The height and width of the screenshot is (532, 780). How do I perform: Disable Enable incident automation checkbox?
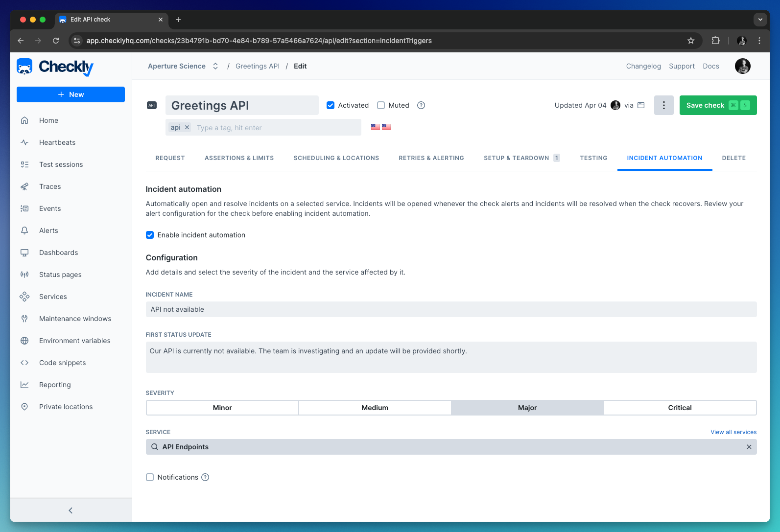150,235
